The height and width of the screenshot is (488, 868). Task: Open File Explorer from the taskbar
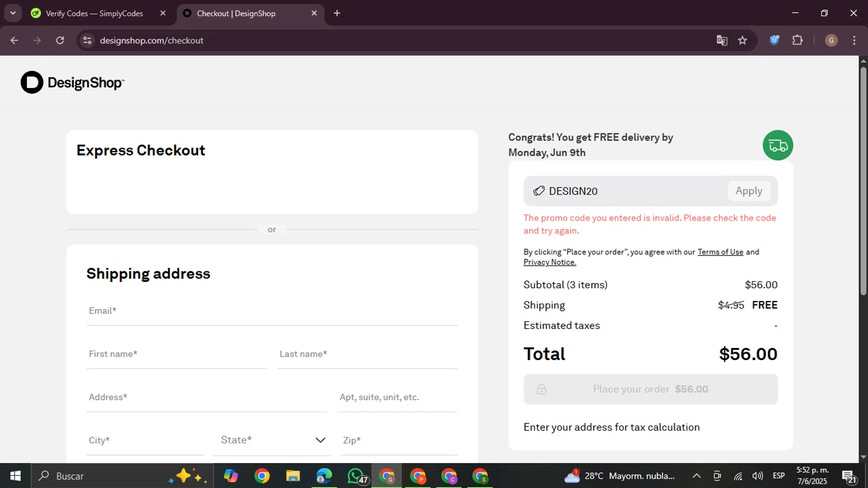(293, 476)
